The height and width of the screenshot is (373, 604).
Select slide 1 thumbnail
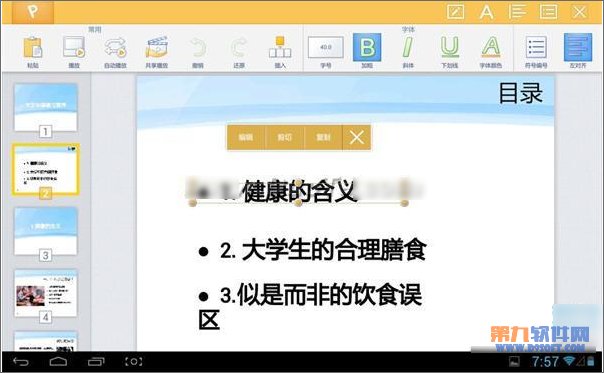tap(46, 108)
